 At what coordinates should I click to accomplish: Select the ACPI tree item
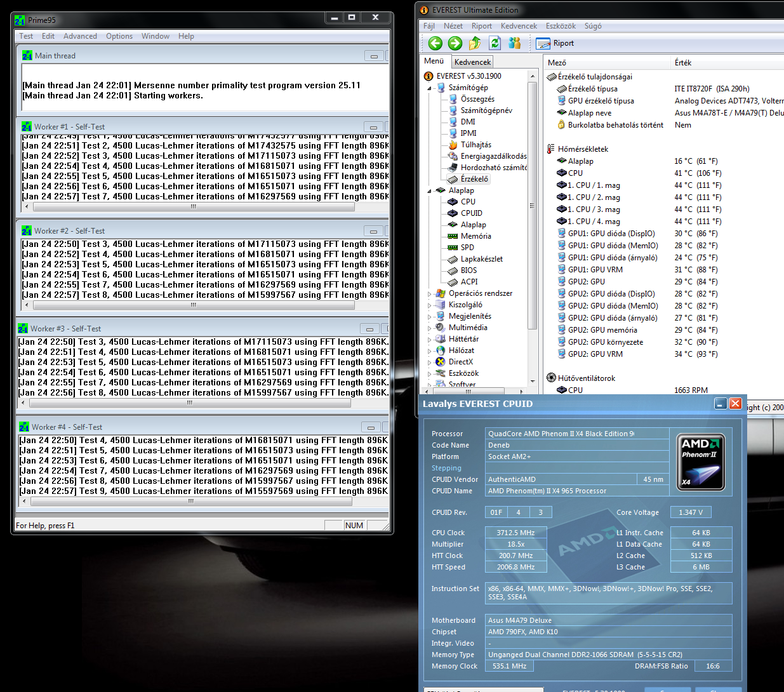469,282
